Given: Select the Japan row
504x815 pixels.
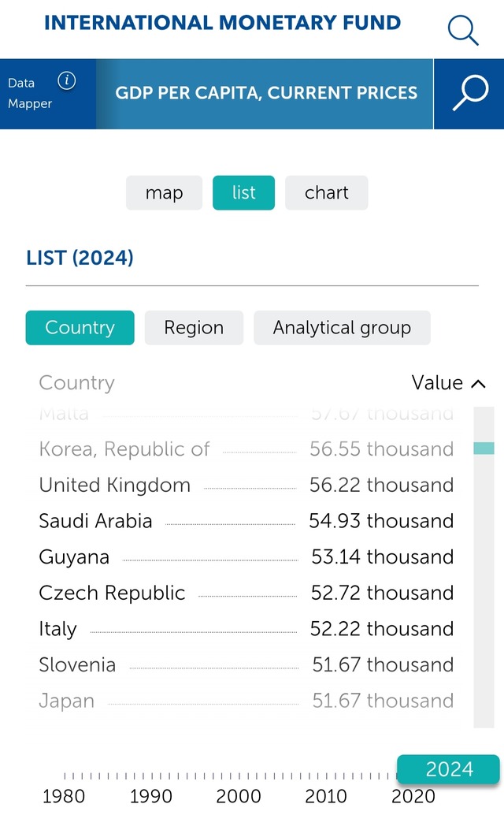Looking at the screenshot, I should (x=246, y=701).
